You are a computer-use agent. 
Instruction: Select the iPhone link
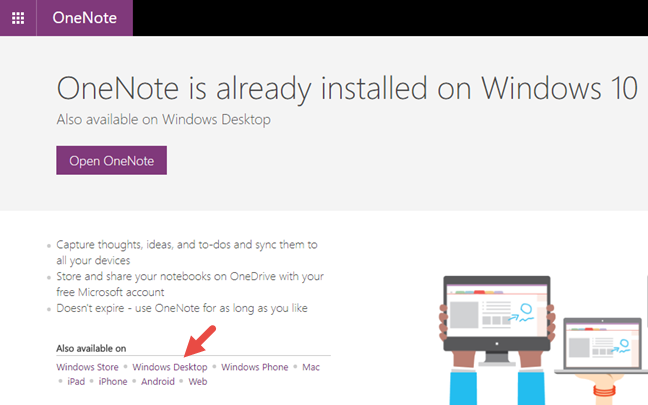point(113,381)
